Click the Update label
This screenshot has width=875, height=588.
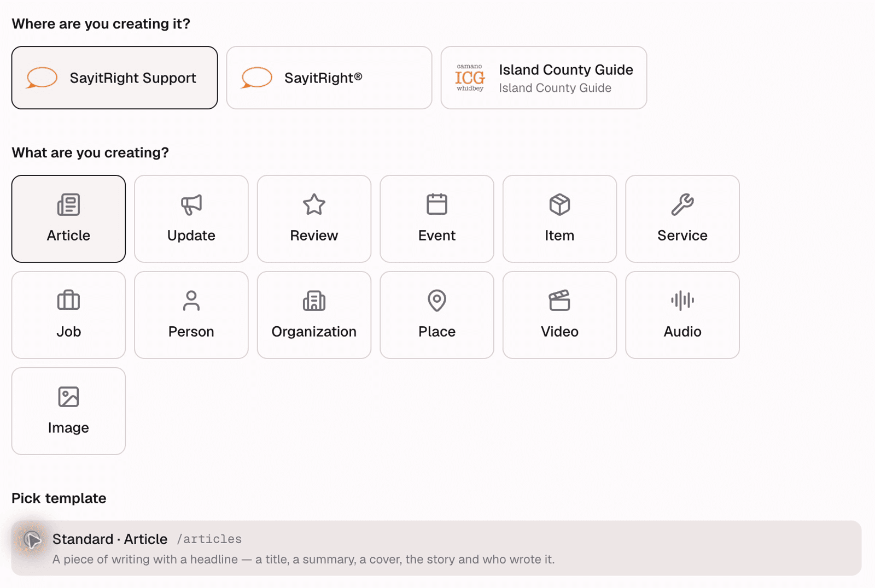pos(191,236)
